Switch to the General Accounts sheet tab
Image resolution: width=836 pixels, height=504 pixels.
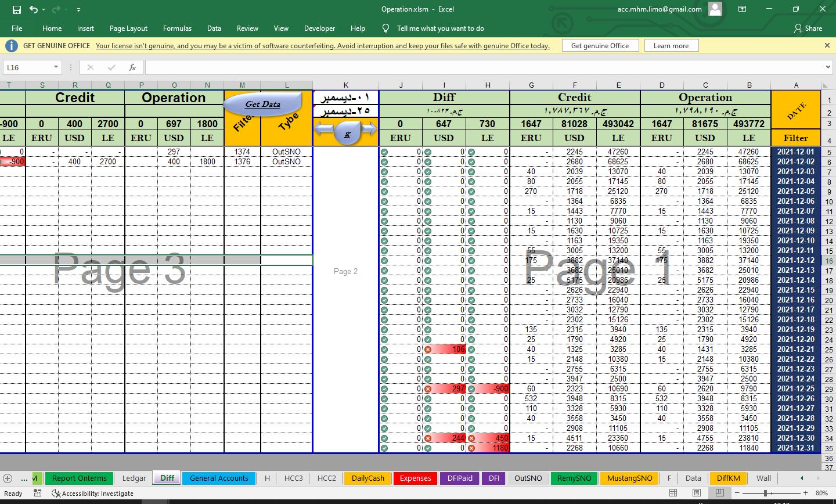pos(219,478)
